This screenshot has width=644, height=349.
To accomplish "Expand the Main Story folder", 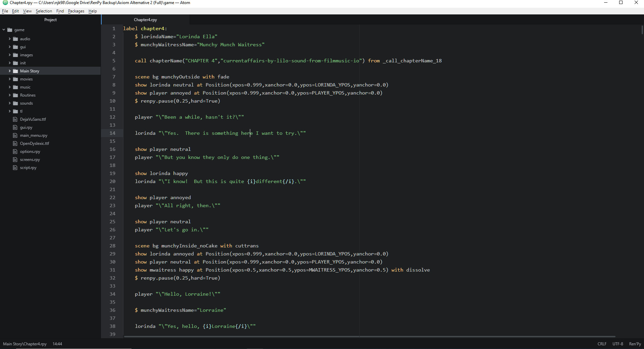I will pyautogui.click(x=9, y=71).
